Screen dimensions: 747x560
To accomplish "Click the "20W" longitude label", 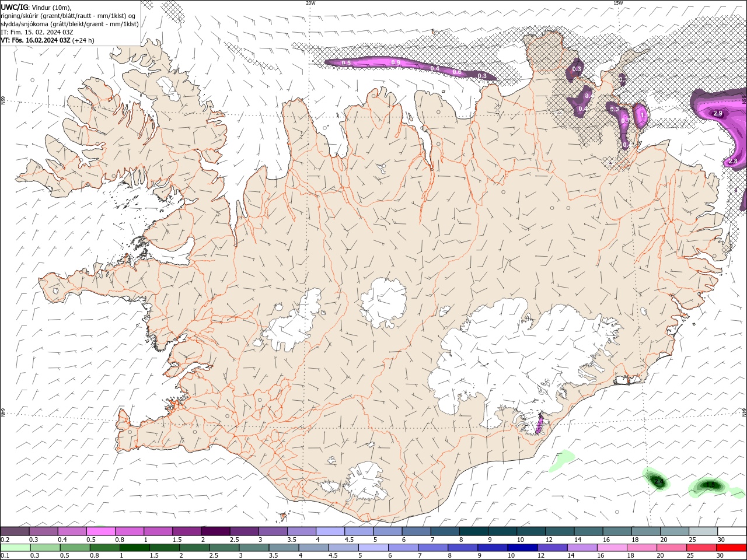I will [x=311, y=3].
